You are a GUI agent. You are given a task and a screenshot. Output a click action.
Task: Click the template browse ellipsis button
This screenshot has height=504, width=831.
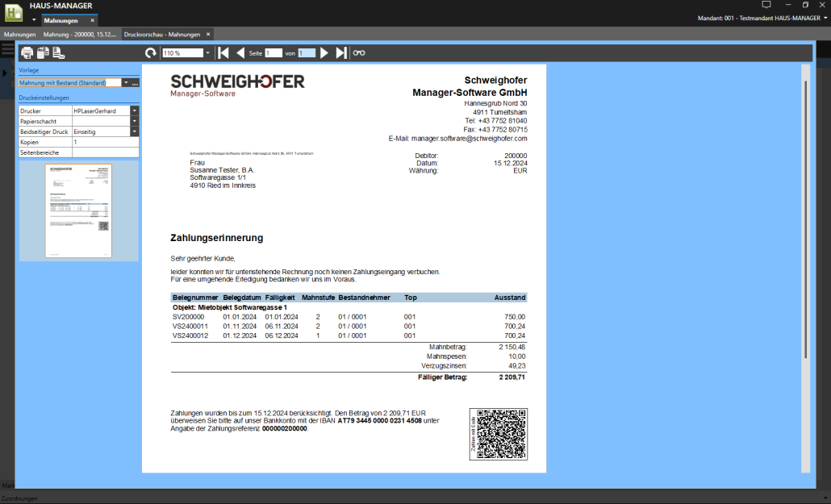click(x=136, y=83)
